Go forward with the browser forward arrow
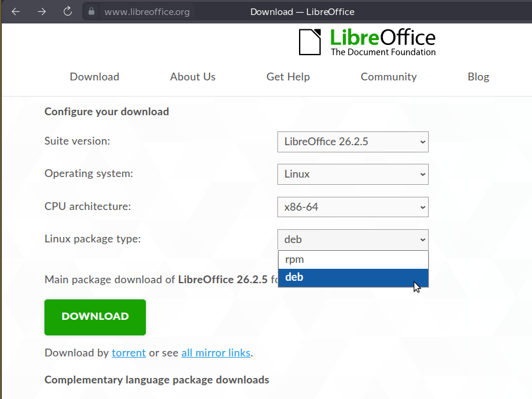 [x=42, y=12]
